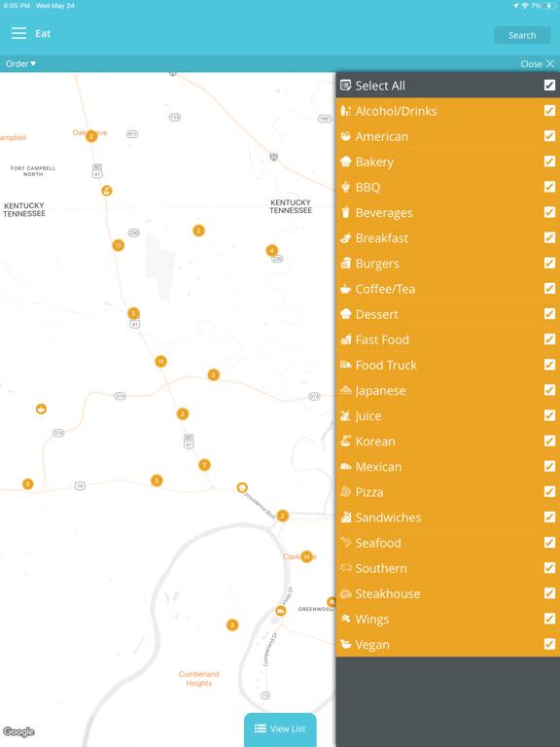Click the Coffee/Tea cup icon
This screenshot has height=747, width=560.
(x=346, y=289)
